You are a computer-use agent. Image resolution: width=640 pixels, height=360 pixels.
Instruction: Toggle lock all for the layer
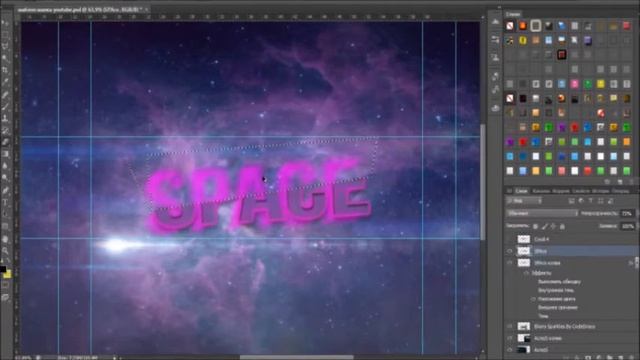562,226
